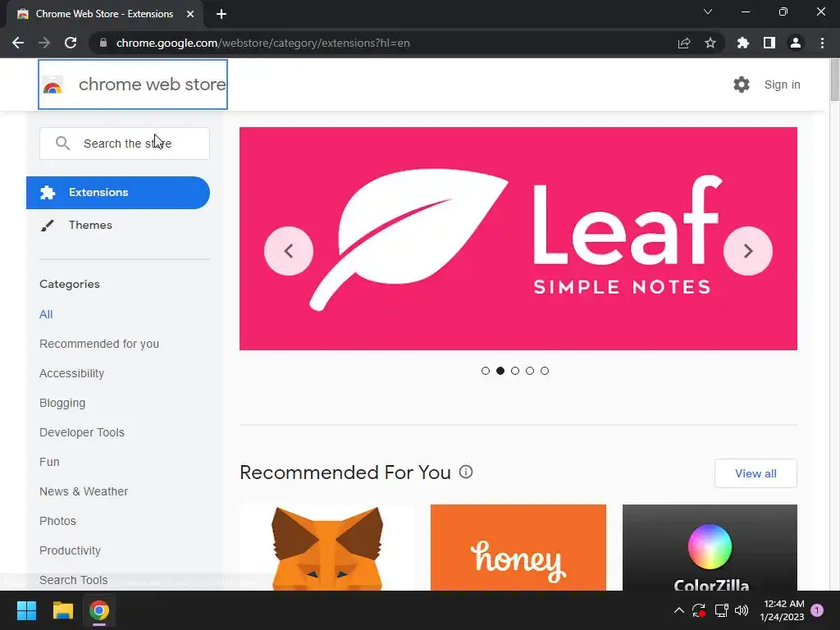
Task: Select the Fun category
Action: [49, 462]
